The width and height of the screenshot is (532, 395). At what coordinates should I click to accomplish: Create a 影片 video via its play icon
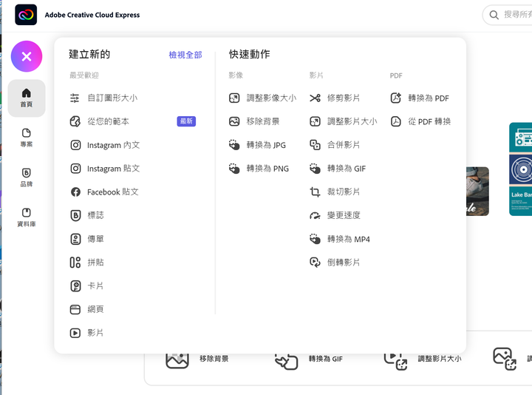click(x=75, y=333)
